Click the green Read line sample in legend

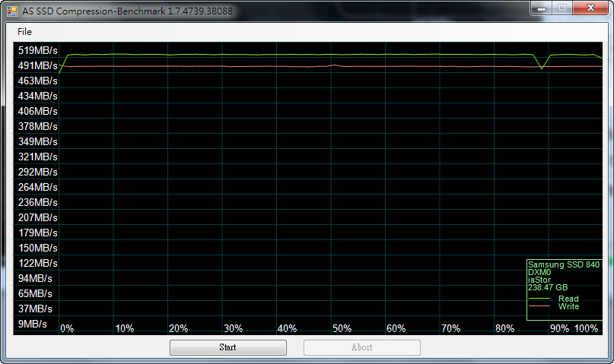[x=539, y=299]
